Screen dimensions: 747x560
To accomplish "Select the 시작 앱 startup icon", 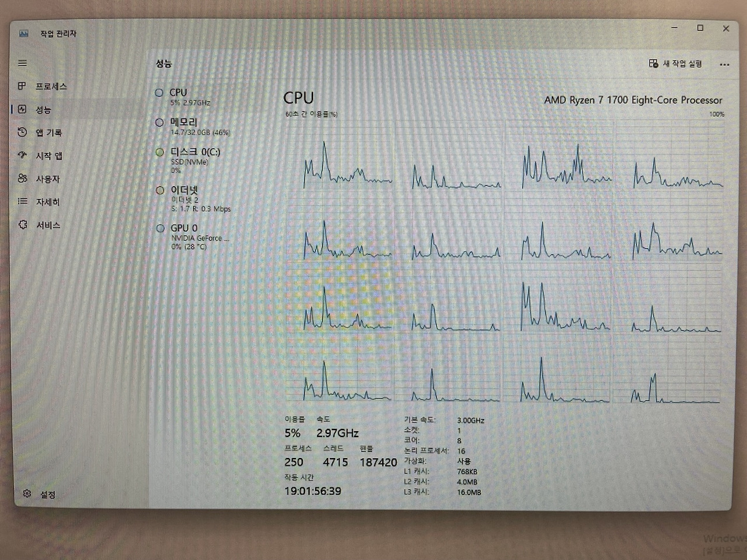I will point(22,155).
